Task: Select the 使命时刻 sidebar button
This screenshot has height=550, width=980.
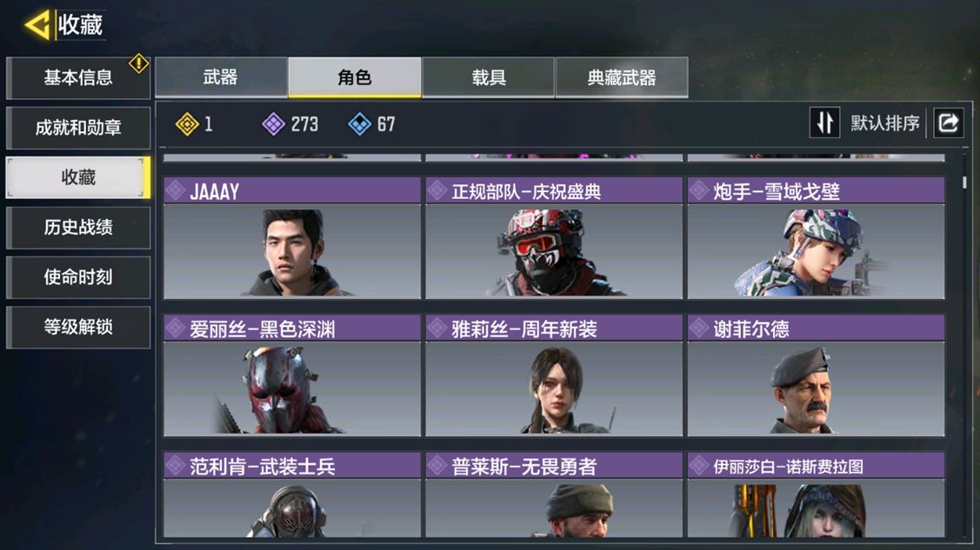Action: point(78,277)
